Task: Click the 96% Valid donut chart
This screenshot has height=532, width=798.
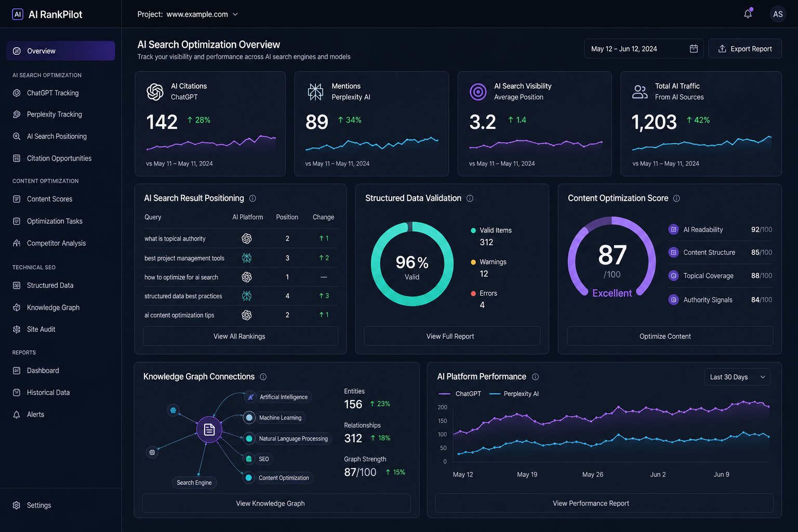Action: click(412, 264)
